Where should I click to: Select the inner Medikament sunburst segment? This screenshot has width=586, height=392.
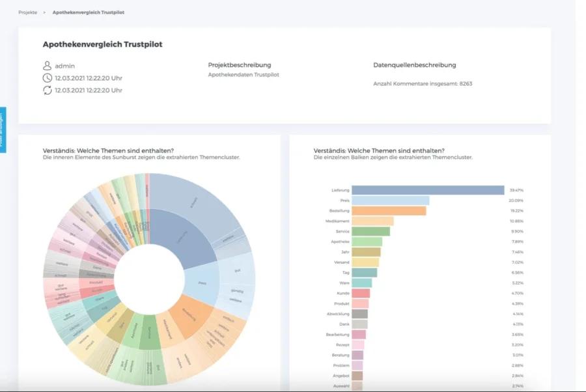168,329
